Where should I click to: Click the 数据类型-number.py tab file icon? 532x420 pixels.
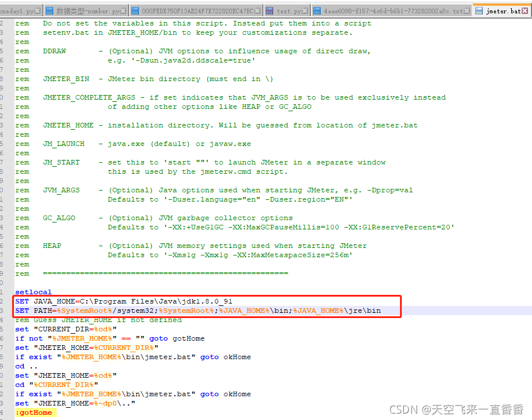pyautogui.click(x=49, y=10)
